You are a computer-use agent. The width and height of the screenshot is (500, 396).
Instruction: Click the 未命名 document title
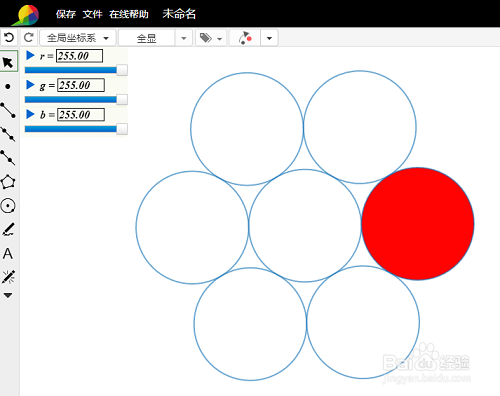pyautogui.click(x=179, y=14)
